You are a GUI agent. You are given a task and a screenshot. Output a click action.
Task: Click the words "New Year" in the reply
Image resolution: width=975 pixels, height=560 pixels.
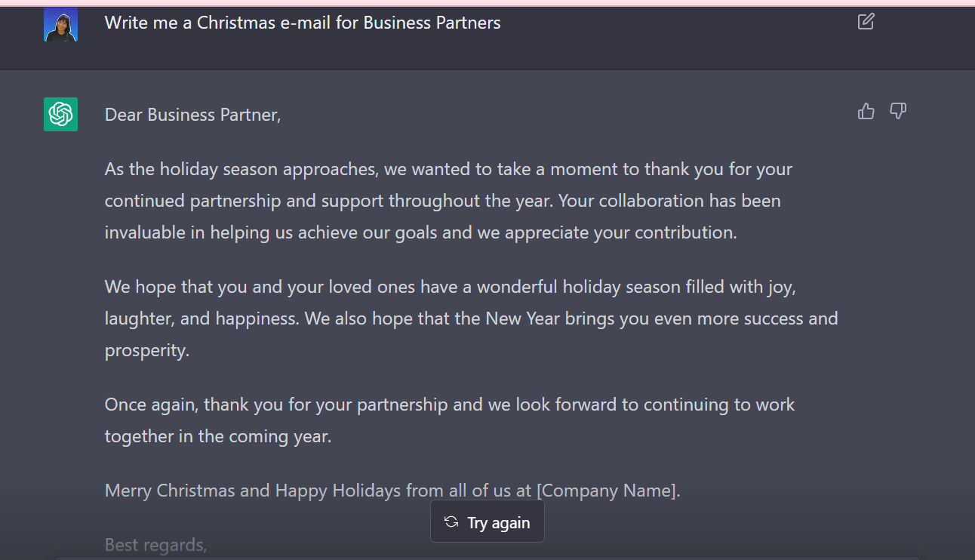pos(522,318)
